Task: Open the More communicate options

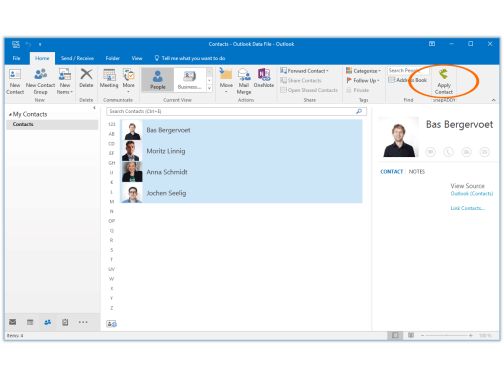Action: [x=128, y=81]
